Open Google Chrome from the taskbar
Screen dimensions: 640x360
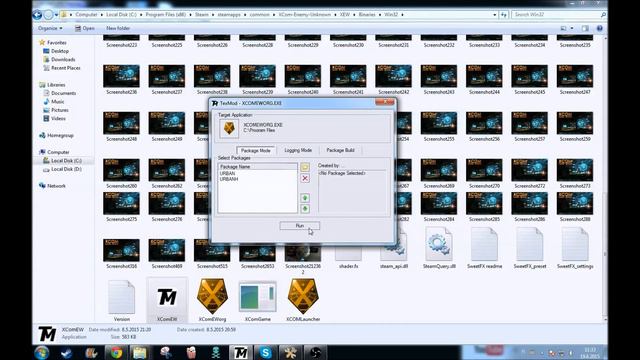116,353
